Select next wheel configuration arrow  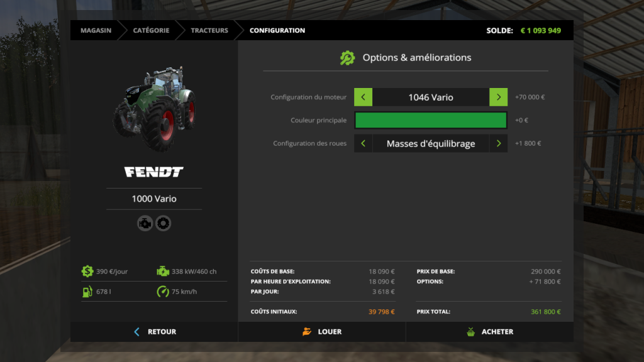[x=498, y=144]
